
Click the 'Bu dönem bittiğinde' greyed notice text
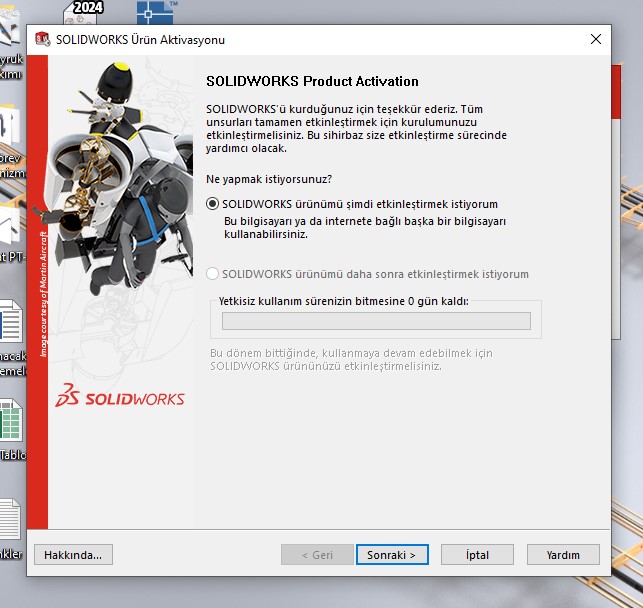[x=351, y=360]
